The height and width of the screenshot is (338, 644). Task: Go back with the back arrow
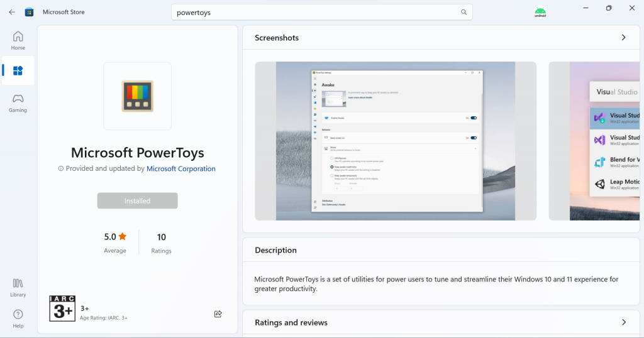coord(12,12)
